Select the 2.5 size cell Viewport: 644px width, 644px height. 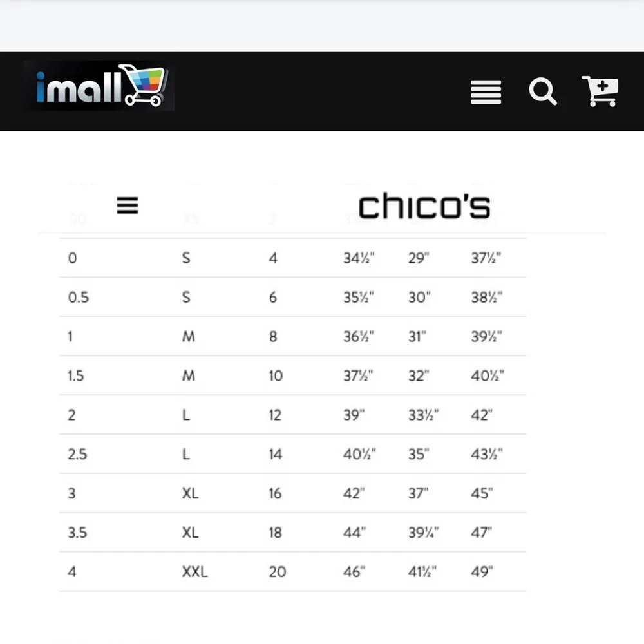[x=77, y=454]
